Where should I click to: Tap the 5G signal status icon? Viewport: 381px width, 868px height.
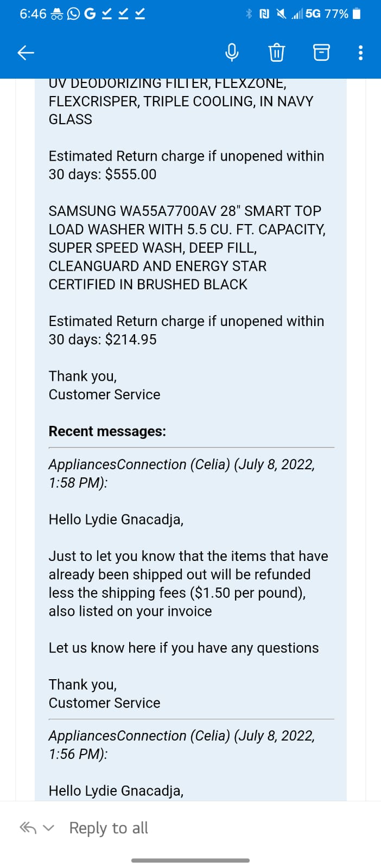tap(313, 14)
